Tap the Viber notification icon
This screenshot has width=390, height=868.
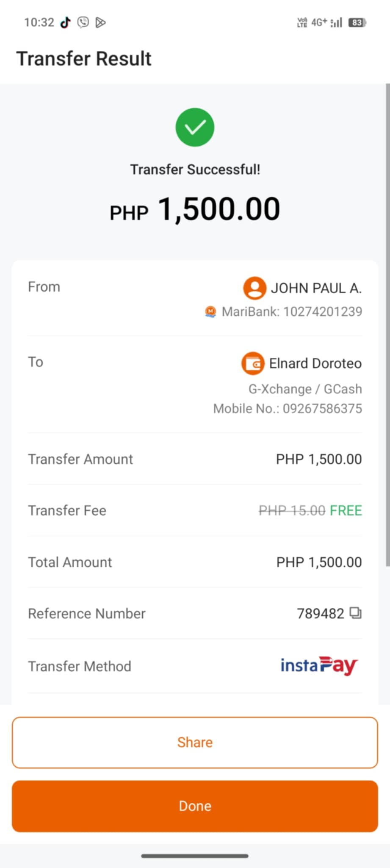[x=83, y=22]
